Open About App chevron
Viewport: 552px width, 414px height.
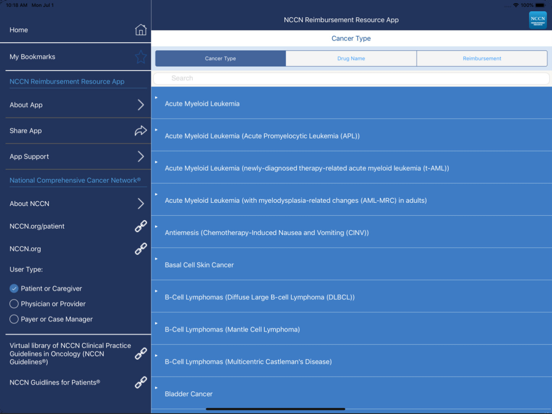[141, 105]
